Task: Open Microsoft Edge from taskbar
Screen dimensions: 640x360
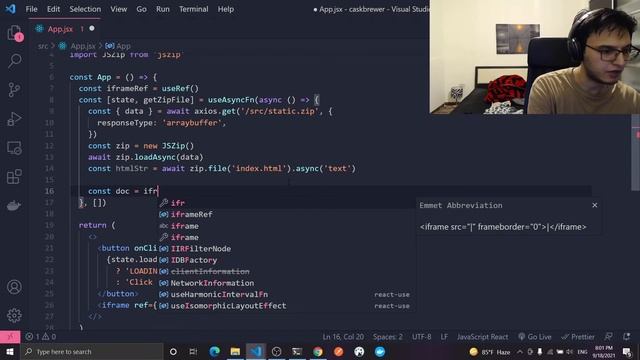Action: pyautogui.click(x=214, y=351)
